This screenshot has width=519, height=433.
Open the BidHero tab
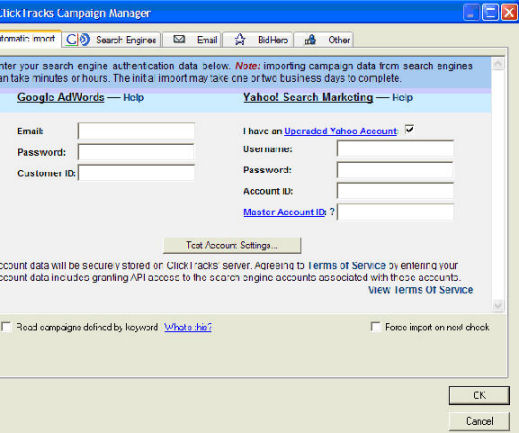[x=258, y=40]
